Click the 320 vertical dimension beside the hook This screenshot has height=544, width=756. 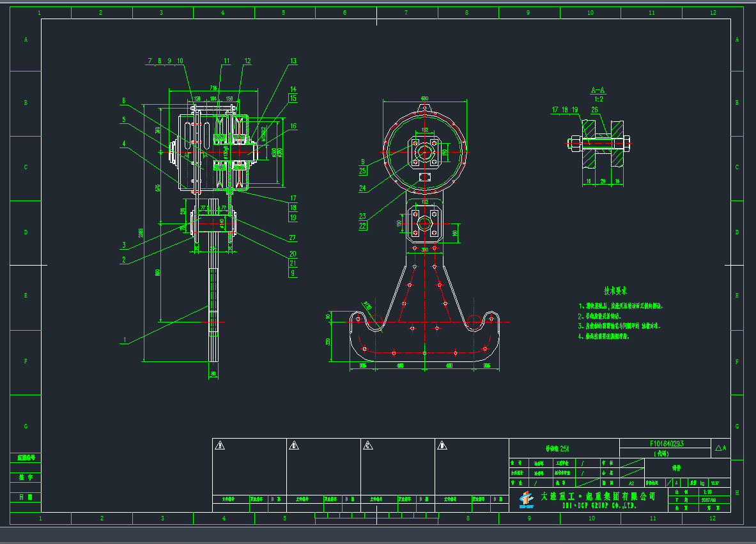pyautogui.click(x=328, y=342)
